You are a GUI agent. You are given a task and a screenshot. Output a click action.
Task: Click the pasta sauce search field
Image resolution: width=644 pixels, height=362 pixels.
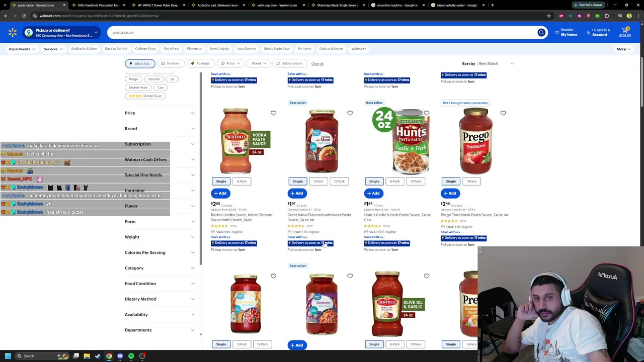322,33
